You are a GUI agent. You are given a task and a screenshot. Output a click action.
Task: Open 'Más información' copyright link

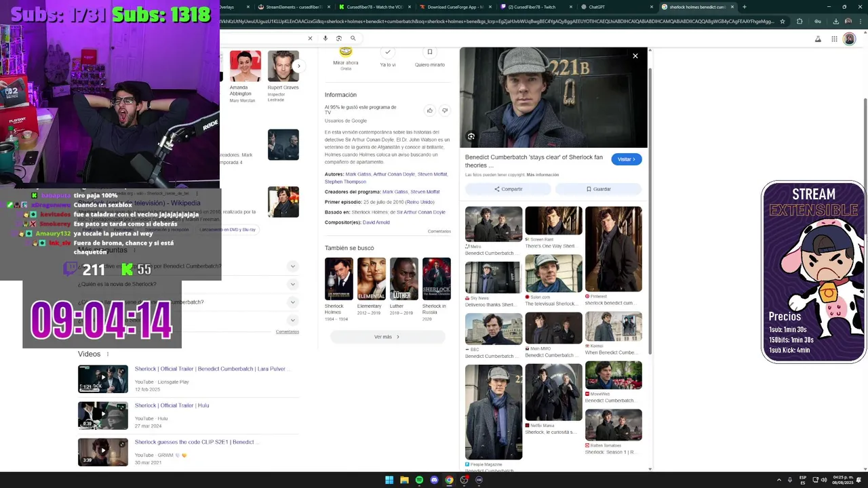pos(542,175)
